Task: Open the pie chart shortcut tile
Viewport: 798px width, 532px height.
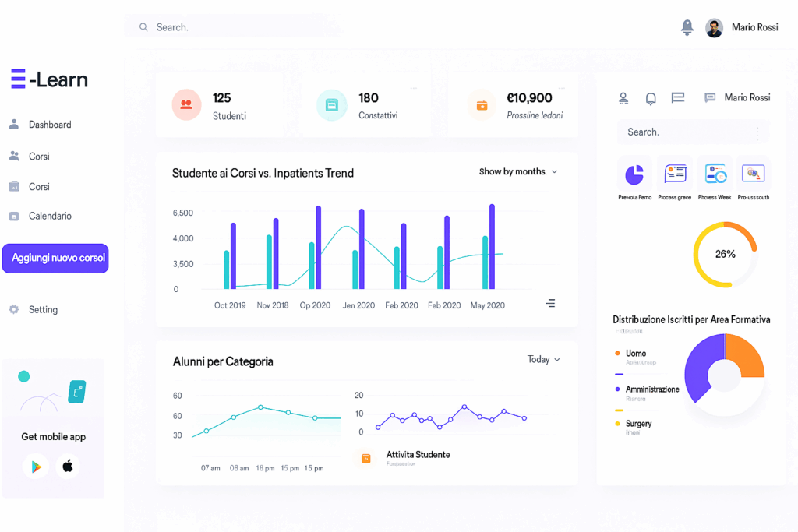Action: [634, 173]
